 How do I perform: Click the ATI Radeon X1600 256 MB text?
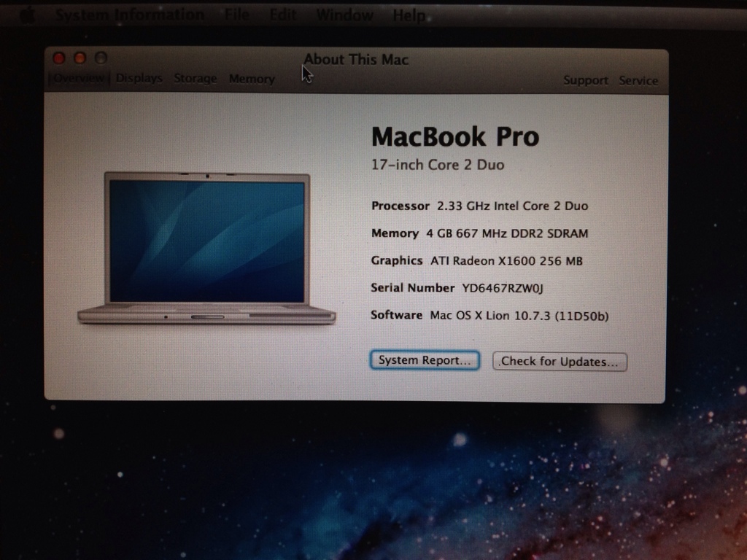pos(506,261)
